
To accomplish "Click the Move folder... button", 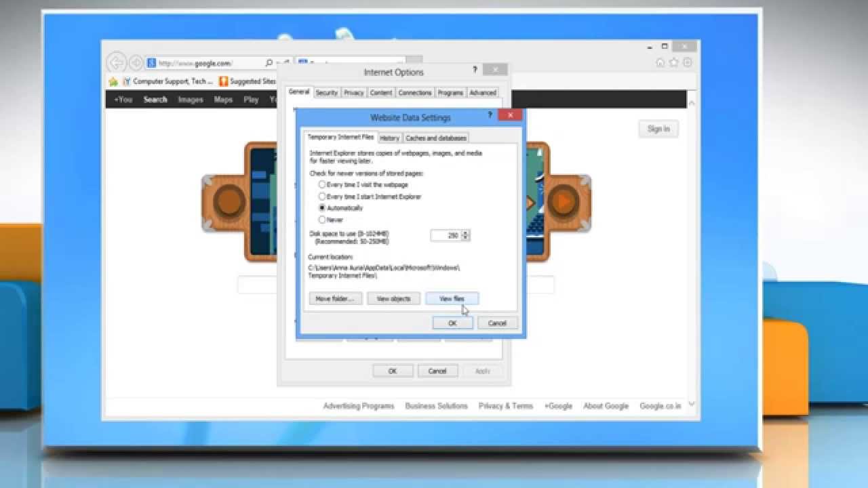I will point(334,298).
